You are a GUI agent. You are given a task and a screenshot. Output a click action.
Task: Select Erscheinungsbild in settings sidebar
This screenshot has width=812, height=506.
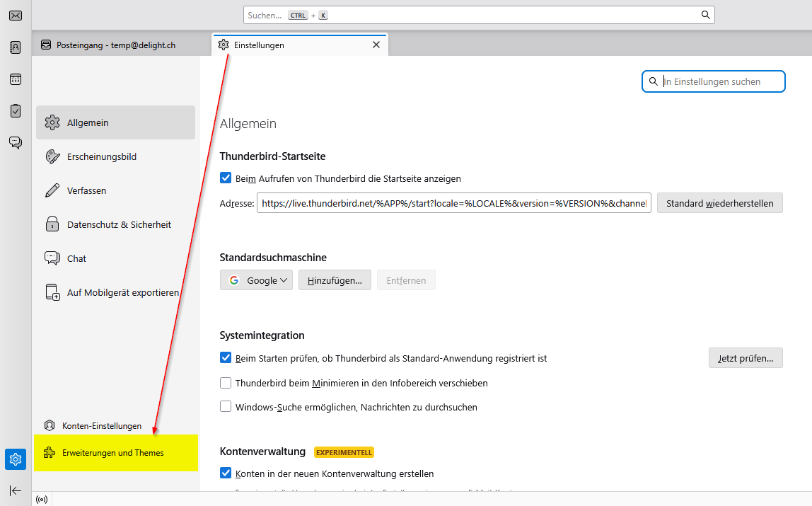click(101, 156)
